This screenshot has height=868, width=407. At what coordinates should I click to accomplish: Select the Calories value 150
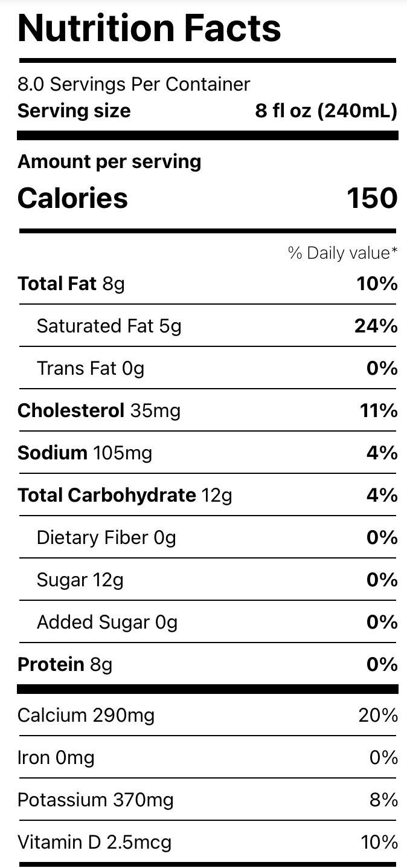coord(372,198)
